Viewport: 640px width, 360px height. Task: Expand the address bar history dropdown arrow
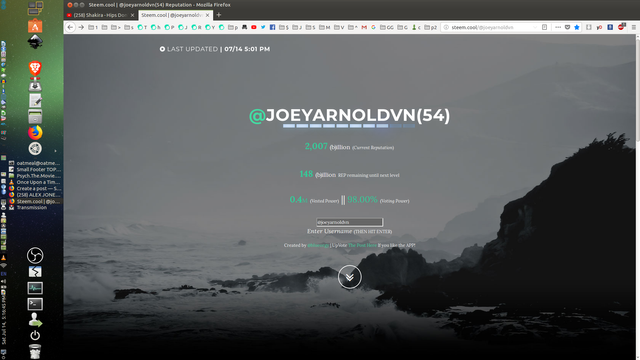(x=535, y=27)
